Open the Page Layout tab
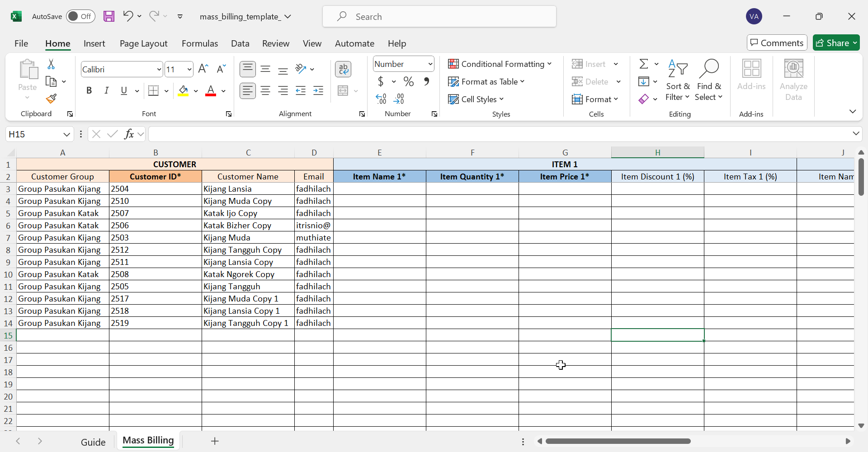 pos(143,43)
